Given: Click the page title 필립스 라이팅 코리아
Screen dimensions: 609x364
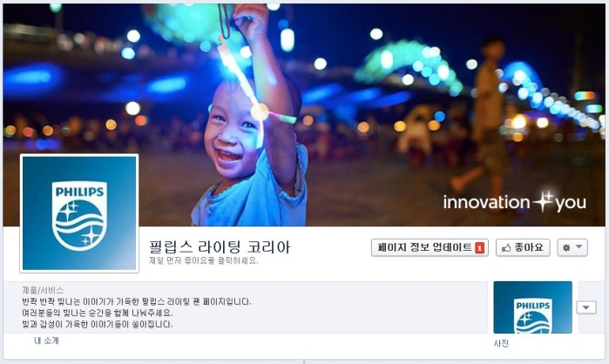Looking at the screenshot, I should (x=220, y=247).
